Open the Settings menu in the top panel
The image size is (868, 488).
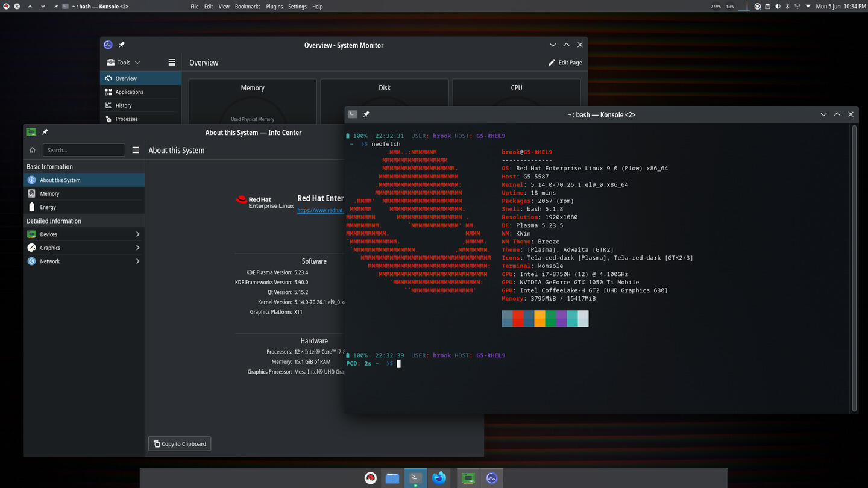[x=297, y=6]
